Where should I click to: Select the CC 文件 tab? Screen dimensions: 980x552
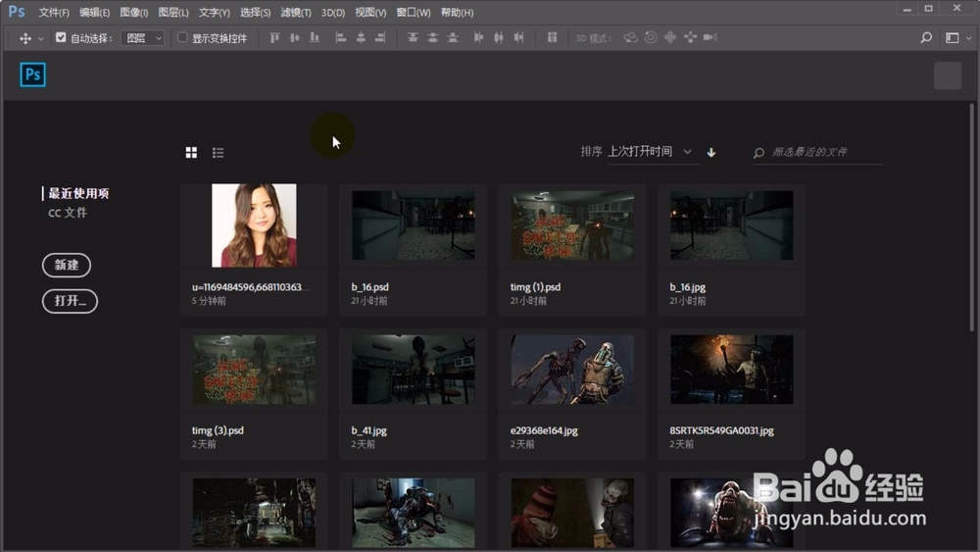pos(68,213)
